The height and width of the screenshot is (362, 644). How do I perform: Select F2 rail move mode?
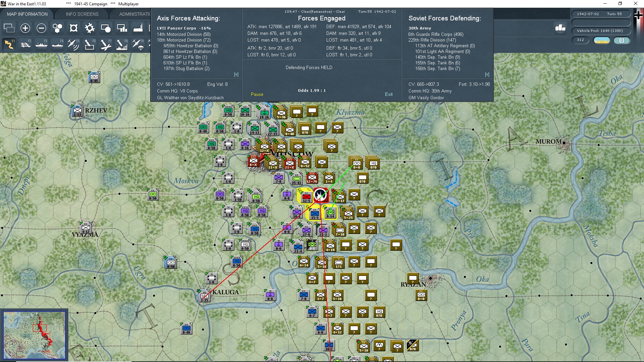click(25, 44)
